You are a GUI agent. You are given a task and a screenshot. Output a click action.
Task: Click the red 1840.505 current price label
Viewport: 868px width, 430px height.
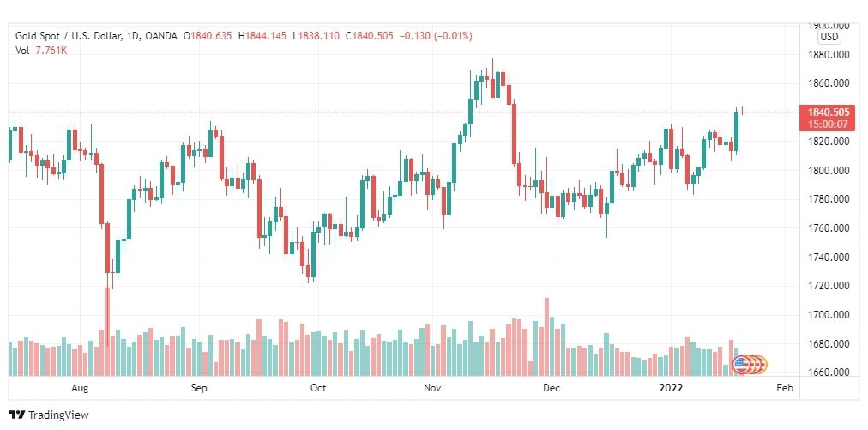click(828, 112)
